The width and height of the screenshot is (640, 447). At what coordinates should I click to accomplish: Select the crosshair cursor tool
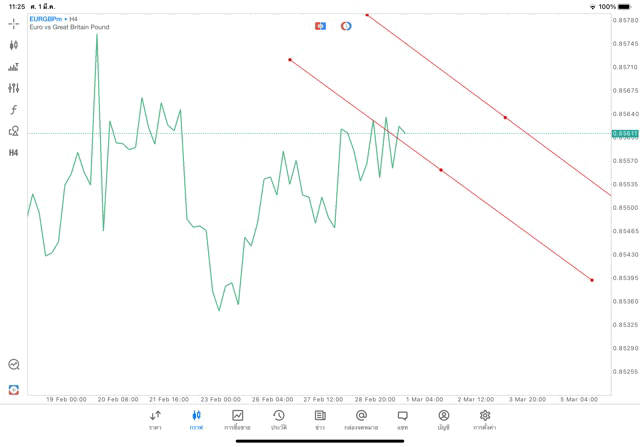tap(14, 23)
